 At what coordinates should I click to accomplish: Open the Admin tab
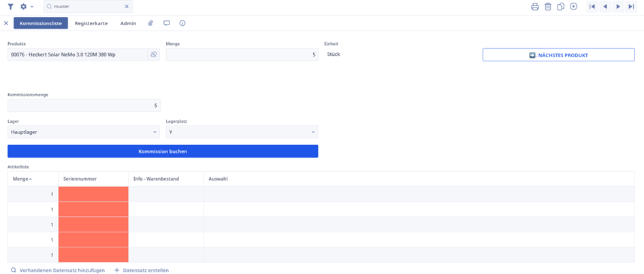pyautogui.click(x=128, y=23)
